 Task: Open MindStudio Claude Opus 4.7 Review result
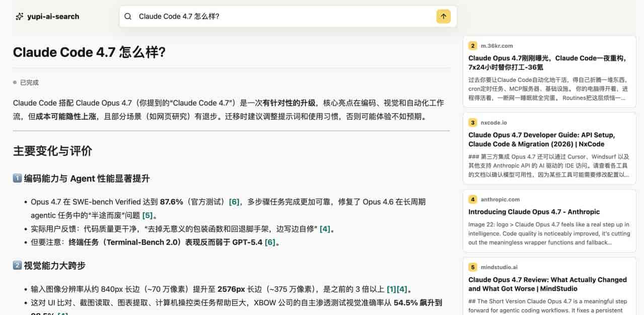tap(547, 284)
